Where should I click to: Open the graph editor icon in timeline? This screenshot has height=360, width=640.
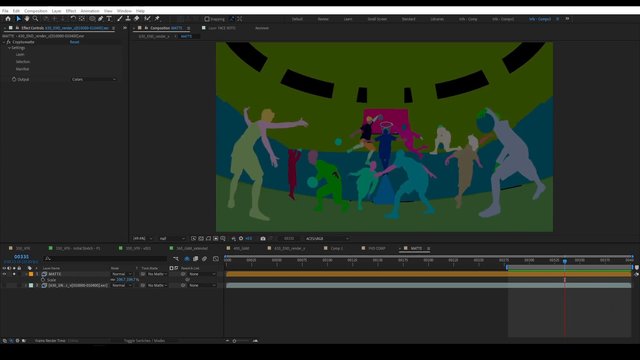[x=216, y=258]
